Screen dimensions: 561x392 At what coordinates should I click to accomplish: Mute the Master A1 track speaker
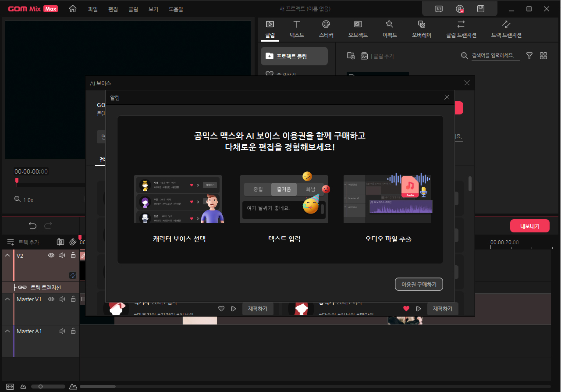tap(62, 331)
